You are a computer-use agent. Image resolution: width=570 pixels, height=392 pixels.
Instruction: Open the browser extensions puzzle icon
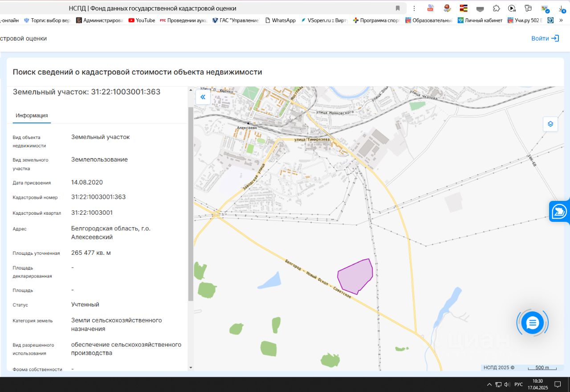click(x=496, y=8)
